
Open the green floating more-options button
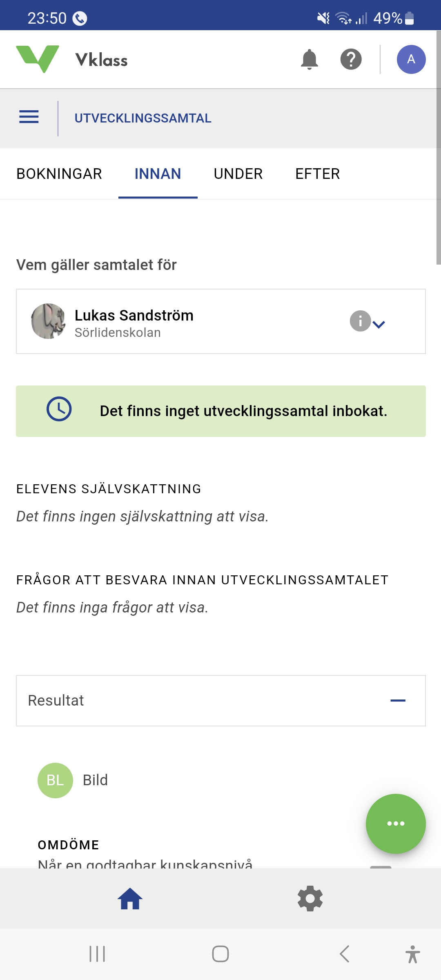[395, 823]
